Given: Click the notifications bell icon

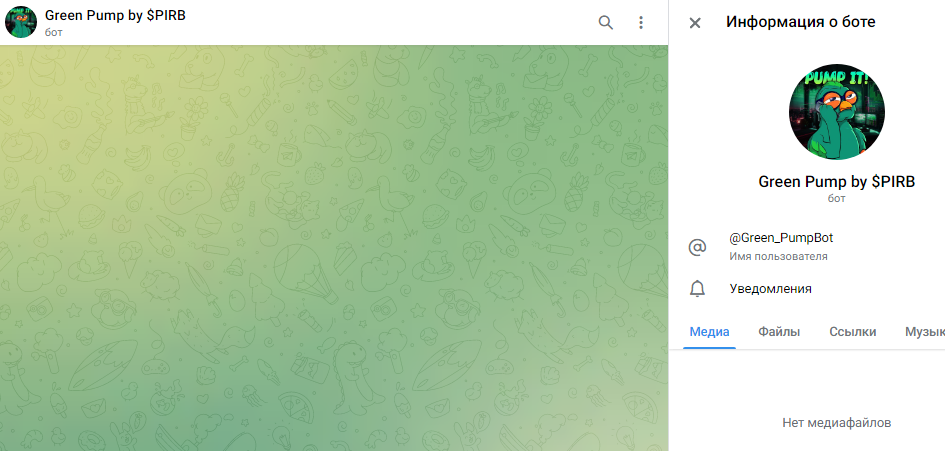Looking at the screenshot, I should pos(697,289).
